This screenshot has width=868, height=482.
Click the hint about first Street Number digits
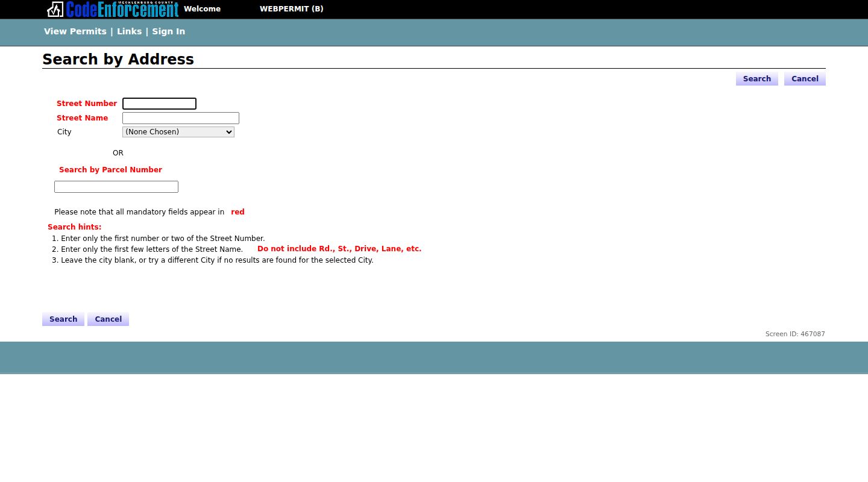(163, 239)
